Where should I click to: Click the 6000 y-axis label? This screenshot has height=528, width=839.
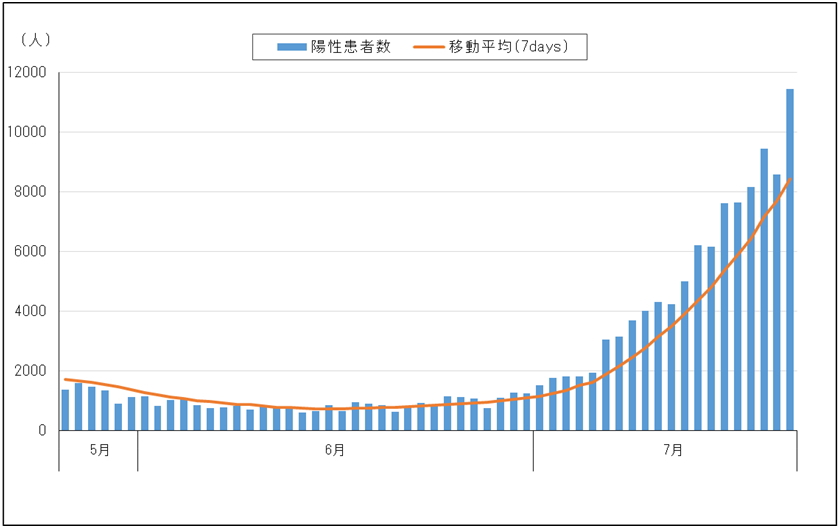click(30, 251)
